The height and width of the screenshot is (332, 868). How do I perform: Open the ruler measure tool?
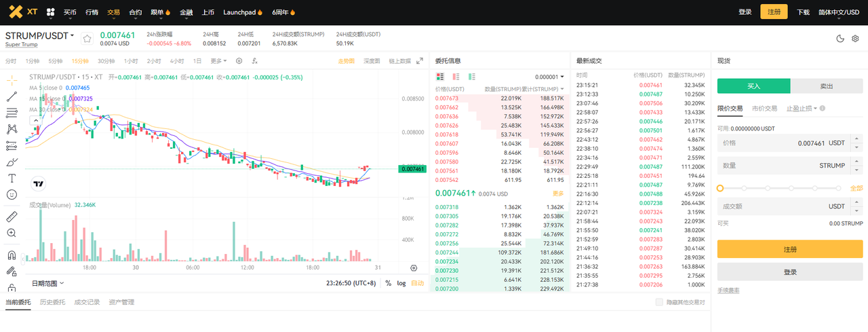[x=12, y=217]
